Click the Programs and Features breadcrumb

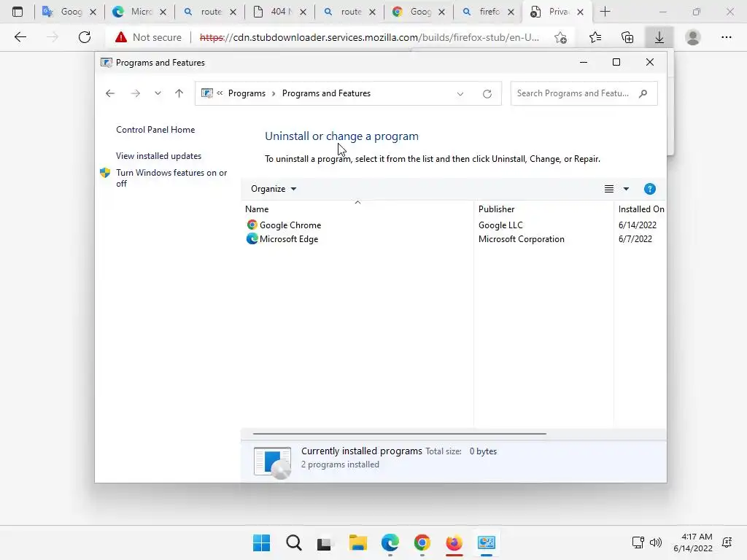point(326,93)
